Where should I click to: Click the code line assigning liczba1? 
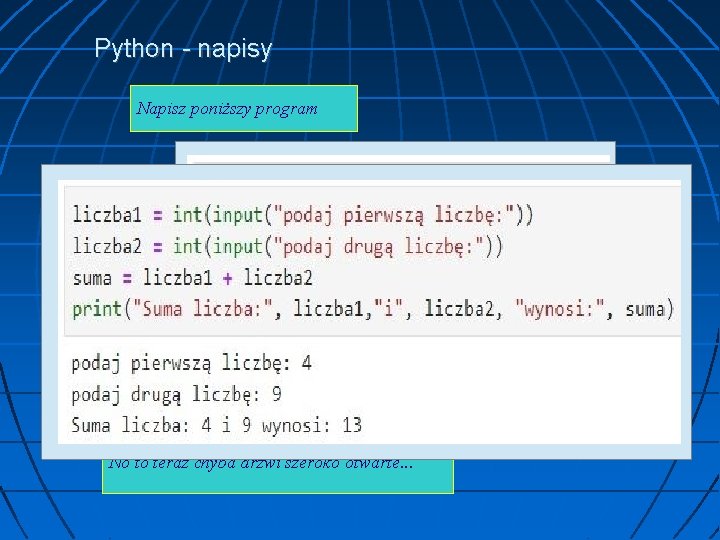[303, 215]
